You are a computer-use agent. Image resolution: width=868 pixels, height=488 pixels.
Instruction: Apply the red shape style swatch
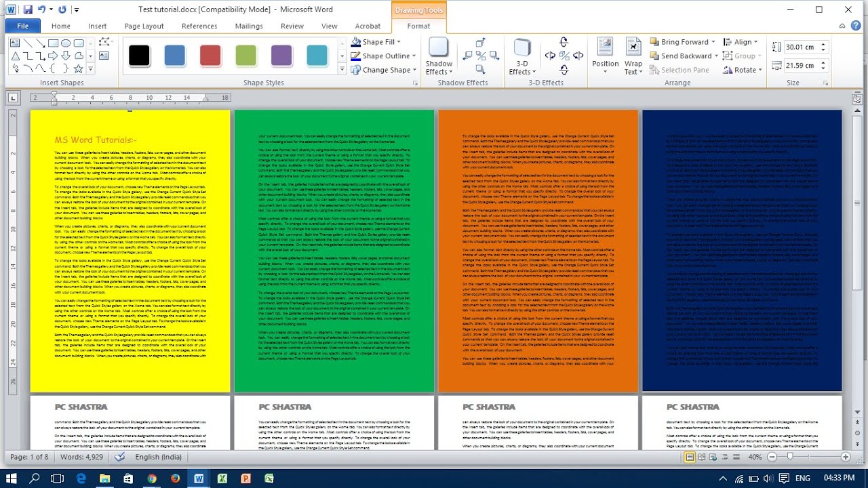[210, 56]
